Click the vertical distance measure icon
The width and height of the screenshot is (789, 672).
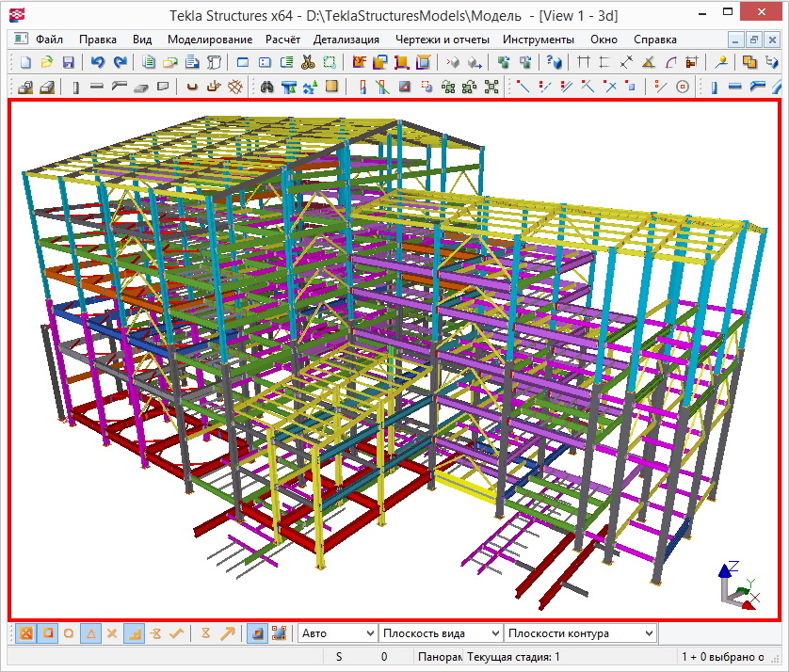point(604,62)
